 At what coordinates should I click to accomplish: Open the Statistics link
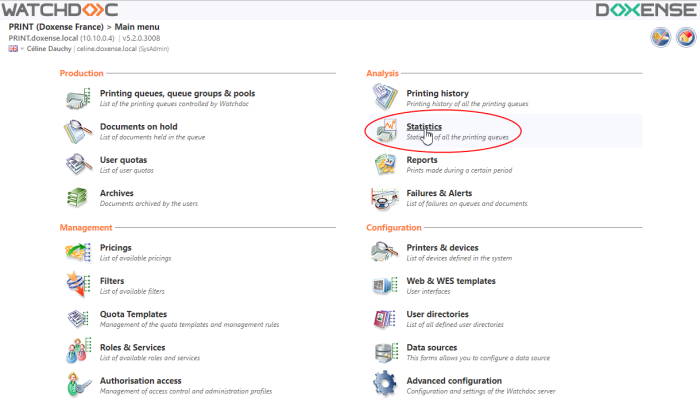(423, 127)
